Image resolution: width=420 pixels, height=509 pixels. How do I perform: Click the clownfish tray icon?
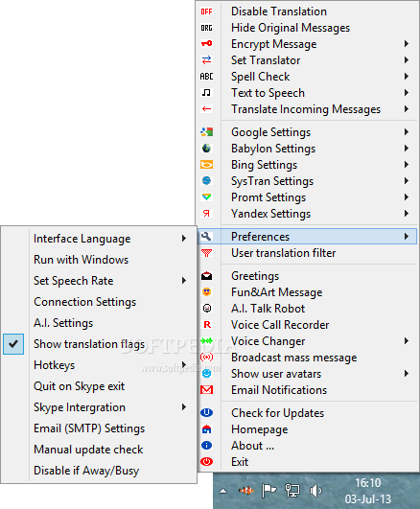click(245, 490)
